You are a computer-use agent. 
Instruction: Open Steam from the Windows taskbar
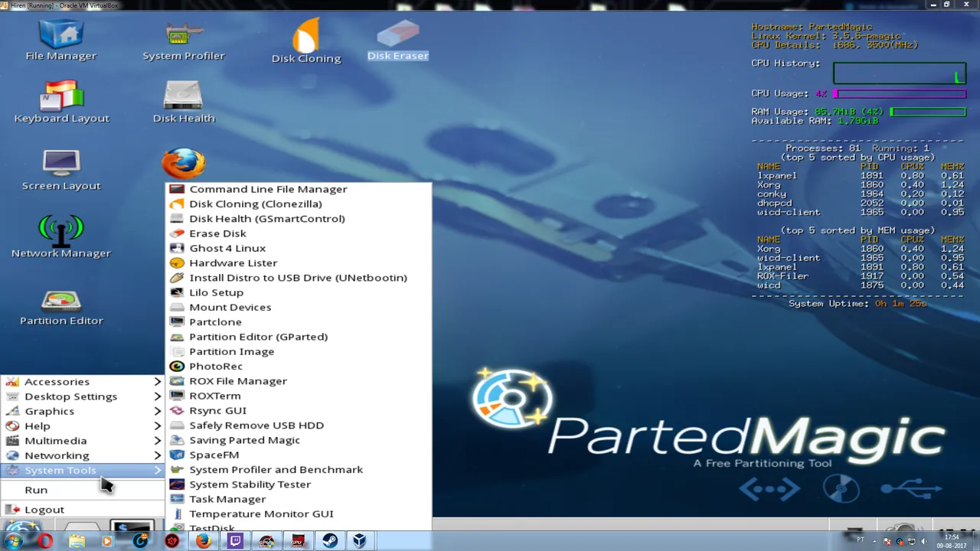pyautogui.click(x=329, y=541)
